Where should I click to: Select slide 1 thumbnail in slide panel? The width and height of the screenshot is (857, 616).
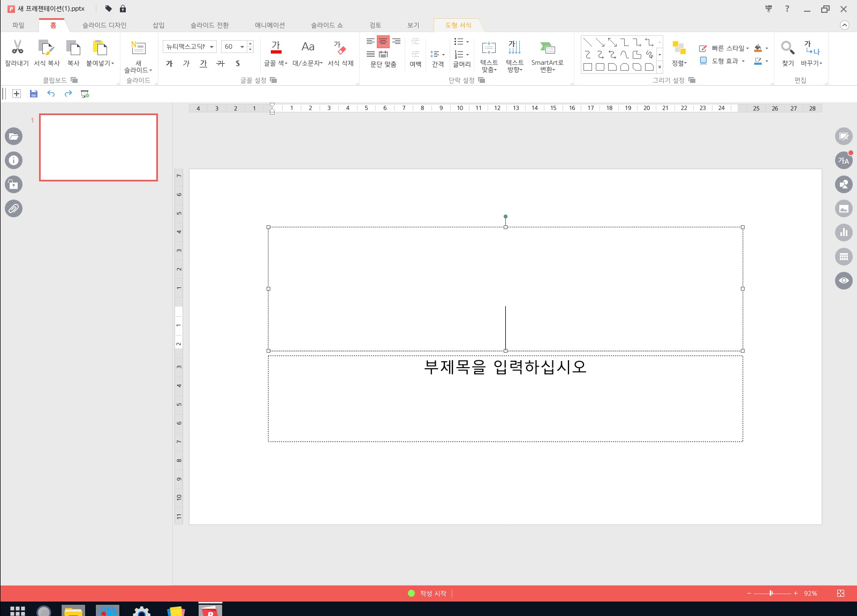coord(98,147)
